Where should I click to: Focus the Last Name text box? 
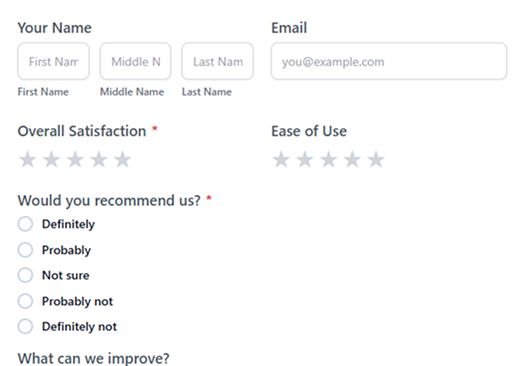pyautogui.click(x=218, y=61)
